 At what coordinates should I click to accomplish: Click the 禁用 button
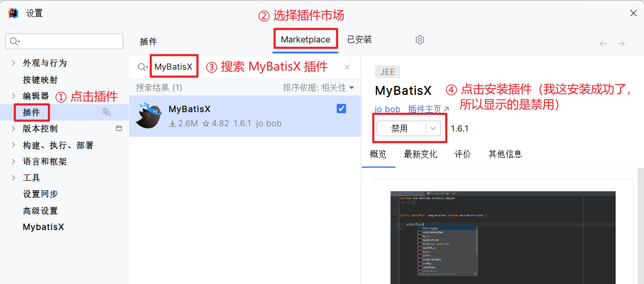(x=400, y=129)
